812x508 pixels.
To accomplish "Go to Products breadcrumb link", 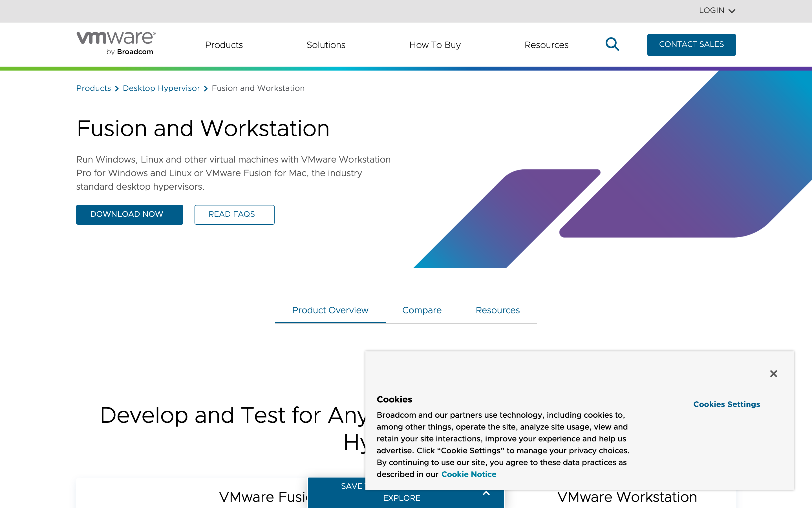I will point(93,88).
